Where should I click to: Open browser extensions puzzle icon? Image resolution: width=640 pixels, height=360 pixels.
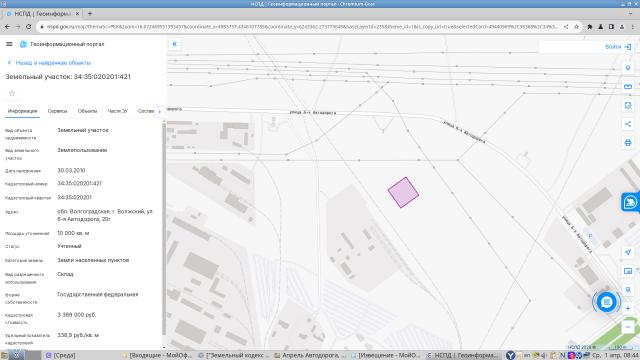pyautogui.click(x=590, y=27)
